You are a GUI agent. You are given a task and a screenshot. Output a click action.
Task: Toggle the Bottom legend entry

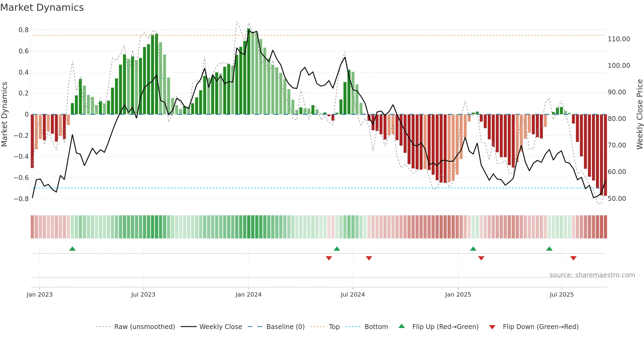[x=367, y=327]
